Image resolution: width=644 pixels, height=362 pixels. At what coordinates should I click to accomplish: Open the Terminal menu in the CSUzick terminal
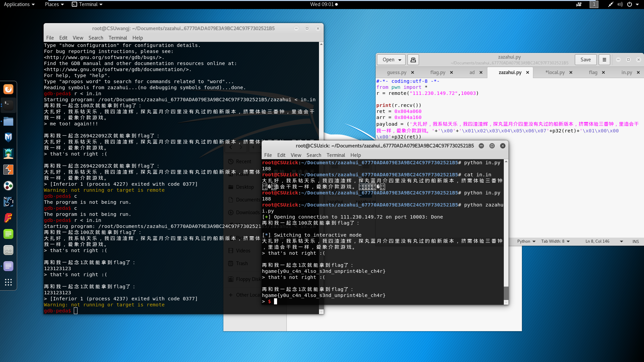(336, 155)
